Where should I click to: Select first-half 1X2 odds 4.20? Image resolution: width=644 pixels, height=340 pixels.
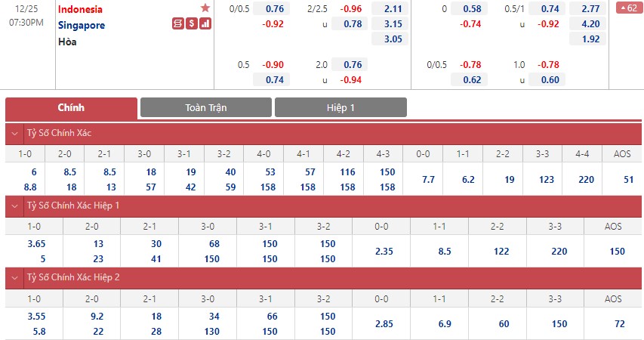coord(587,24)
